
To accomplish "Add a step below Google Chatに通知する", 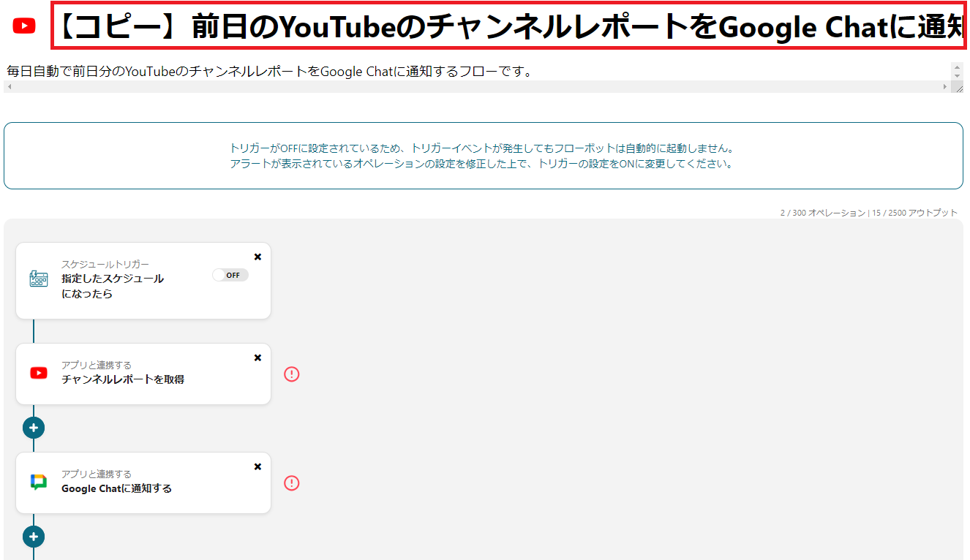I will tap(34, 537).
